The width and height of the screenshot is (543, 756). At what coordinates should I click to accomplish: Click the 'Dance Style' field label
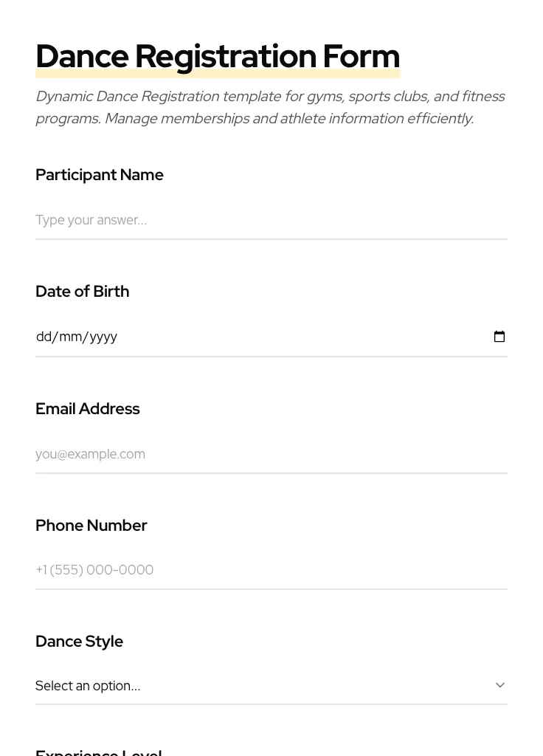(x=79, y=642)
